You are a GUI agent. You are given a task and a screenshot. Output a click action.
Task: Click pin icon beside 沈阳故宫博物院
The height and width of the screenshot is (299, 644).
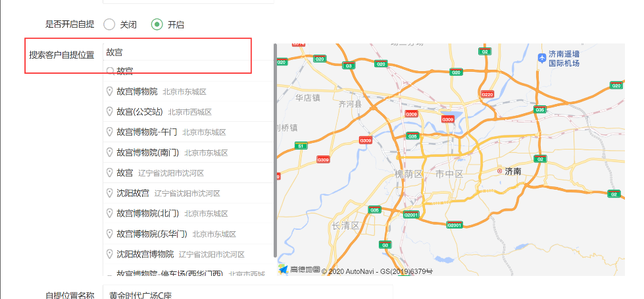(x=110, y=254)
